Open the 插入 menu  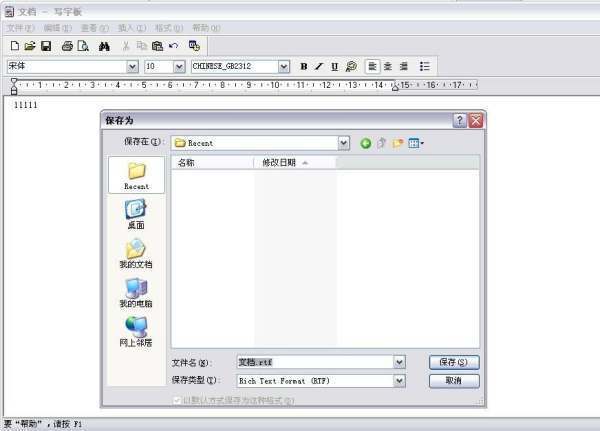132,28
